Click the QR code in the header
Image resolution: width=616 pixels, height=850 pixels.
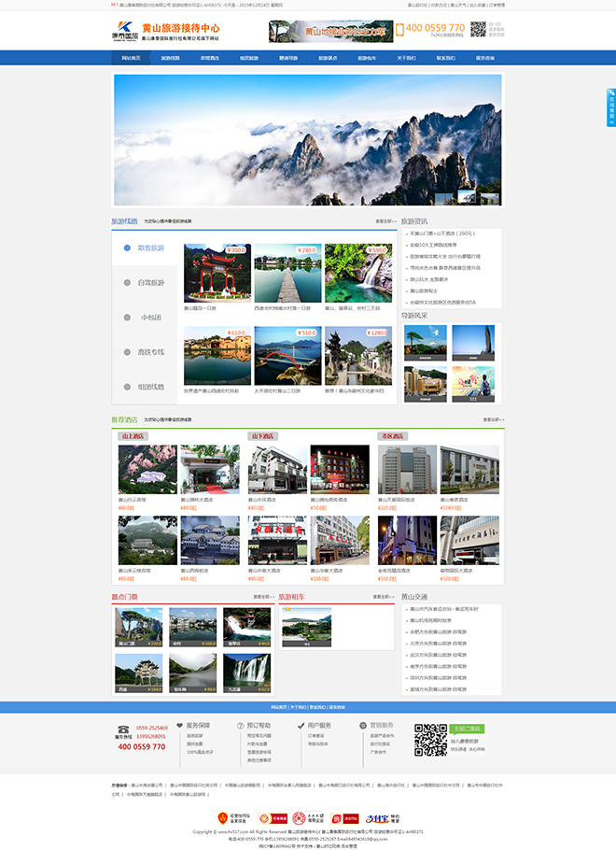point(477,31)
